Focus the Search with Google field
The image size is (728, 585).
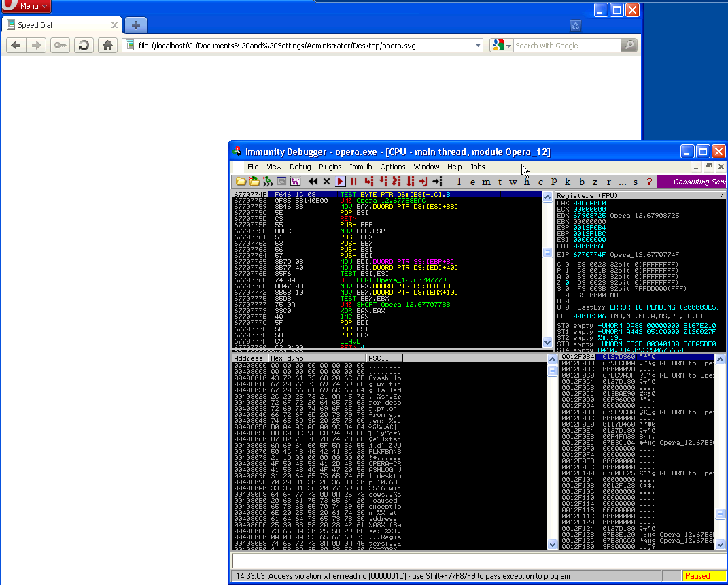(x=567, y=46)
